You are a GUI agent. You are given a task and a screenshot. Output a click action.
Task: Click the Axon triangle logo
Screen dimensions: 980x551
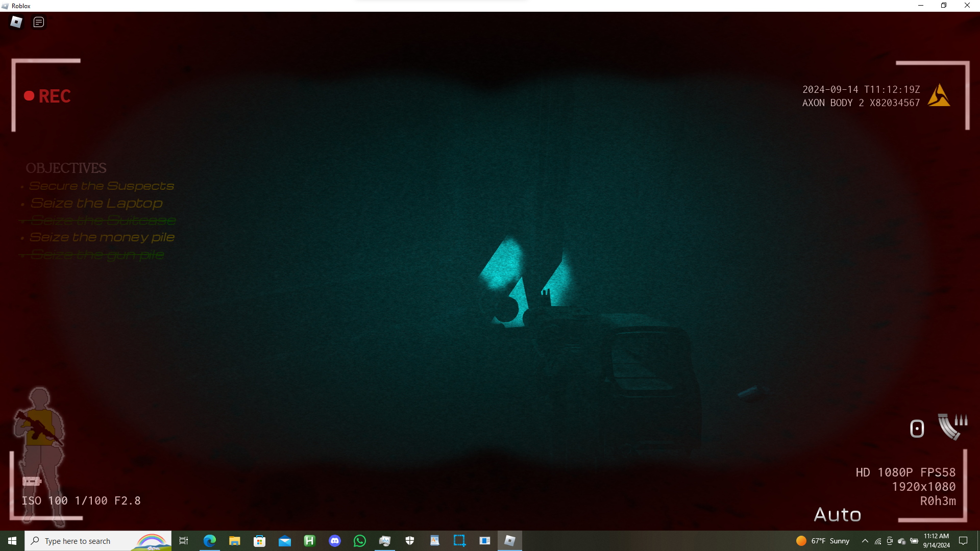[x=939, y=96]
